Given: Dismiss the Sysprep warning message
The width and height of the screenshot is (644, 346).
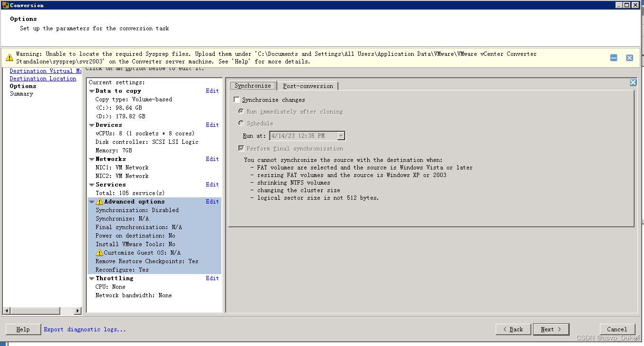Looking at the screenshot, I should click(629, 57).
